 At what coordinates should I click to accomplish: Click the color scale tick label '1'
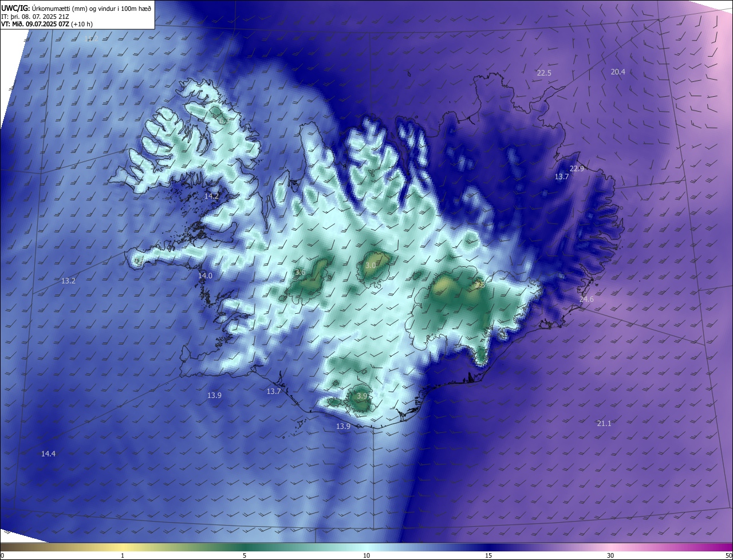pos(123,555)
